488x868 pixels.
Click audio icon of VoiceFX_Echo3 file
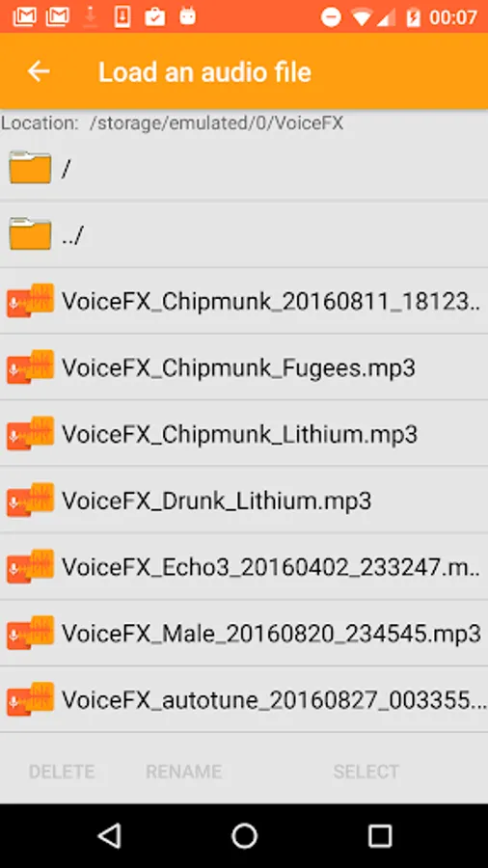point(30,566)
